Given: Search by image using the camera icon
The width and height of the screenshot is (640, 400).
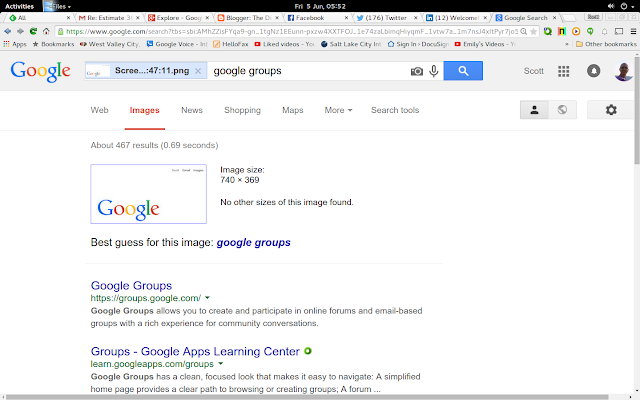Looking at the screenshot, I should (x=416, y=71).
